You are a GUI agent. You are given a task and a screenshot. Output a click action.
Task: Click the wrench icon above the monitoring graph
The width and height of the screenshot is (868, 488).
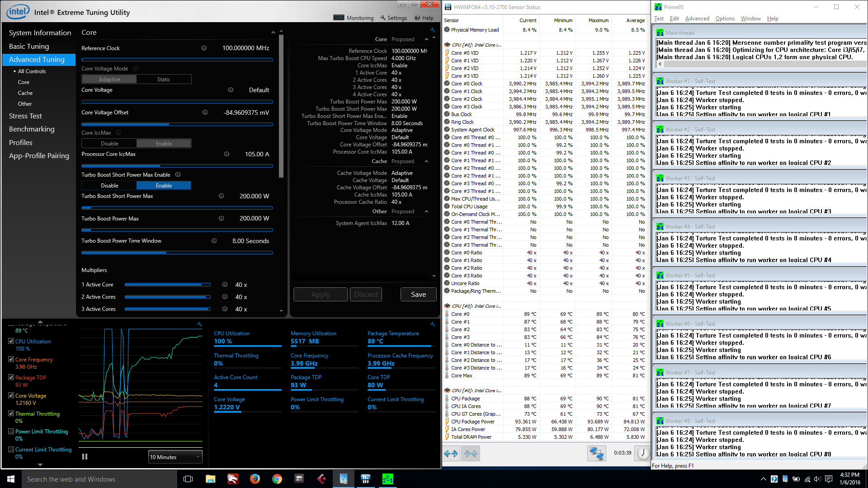click(199, 324)
